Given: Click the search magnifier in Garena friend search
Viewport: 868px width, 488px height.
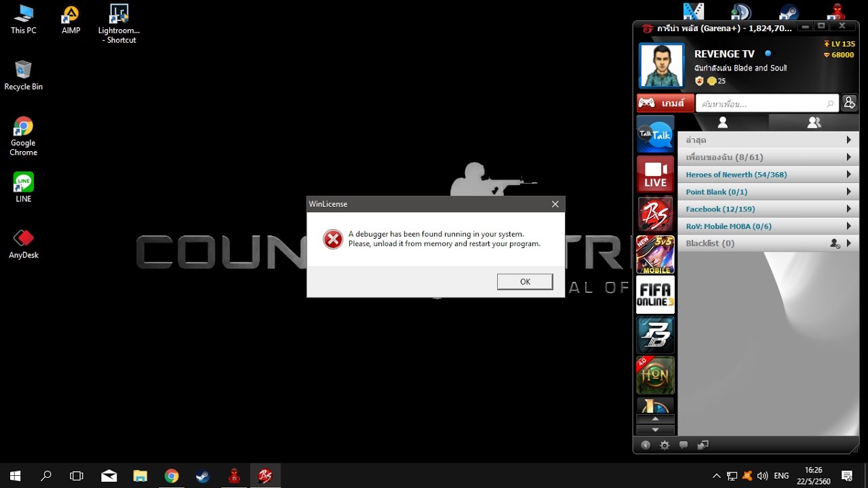Looking at the screenshot, I should (x=831, y=104).
